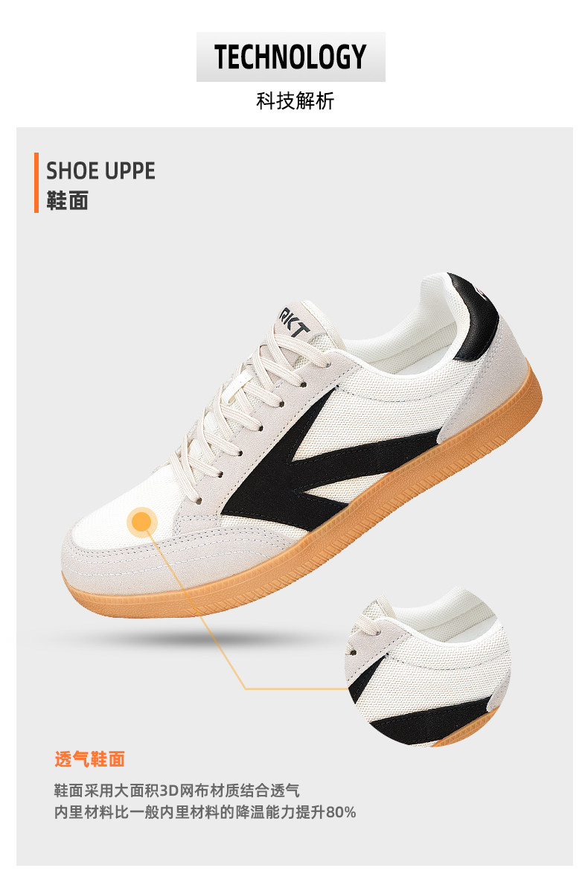Tap the orange hotspot dot on shoe toe
This screenshot has width=588, height=888.
(141, 521)
